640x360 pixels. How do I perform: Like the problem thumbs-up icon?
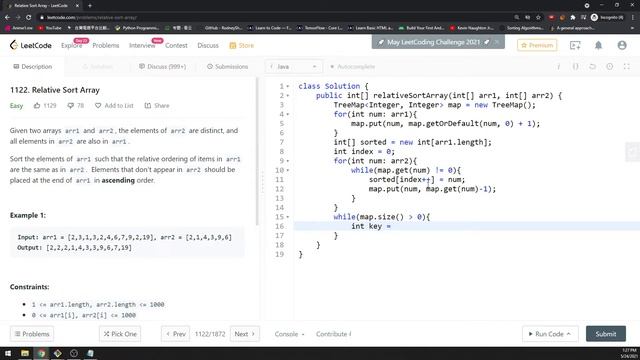[x=37, y=106]
